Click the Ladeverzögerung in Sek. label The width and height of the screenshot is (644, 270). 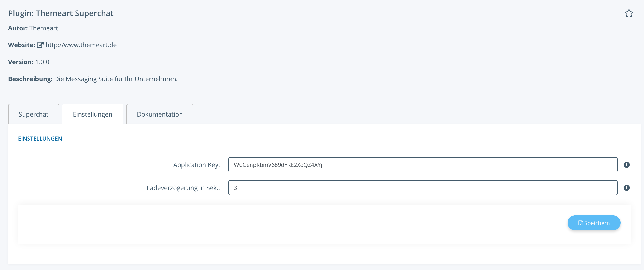click(183, 188)
